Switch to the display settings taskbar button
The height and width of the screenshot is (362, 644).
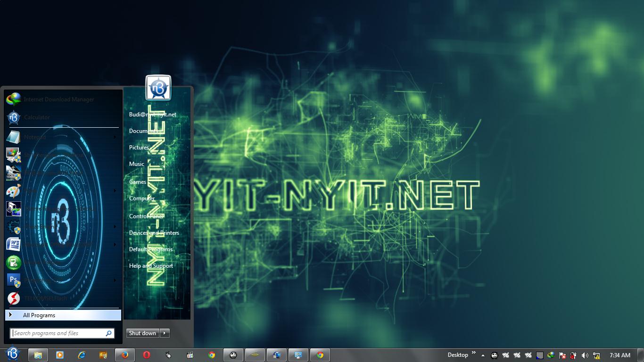(298, 355)
